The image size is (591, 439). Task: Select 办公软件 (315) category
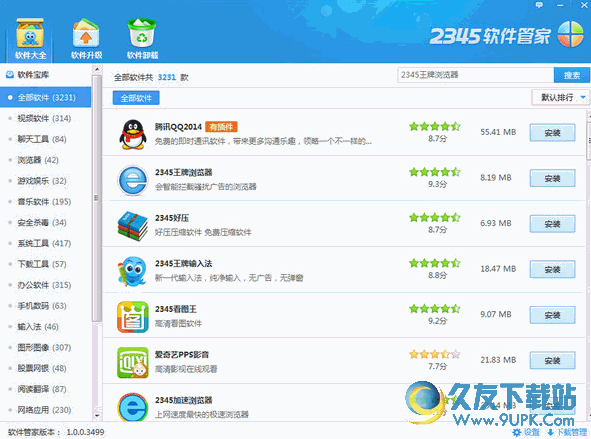click(46, 285)
